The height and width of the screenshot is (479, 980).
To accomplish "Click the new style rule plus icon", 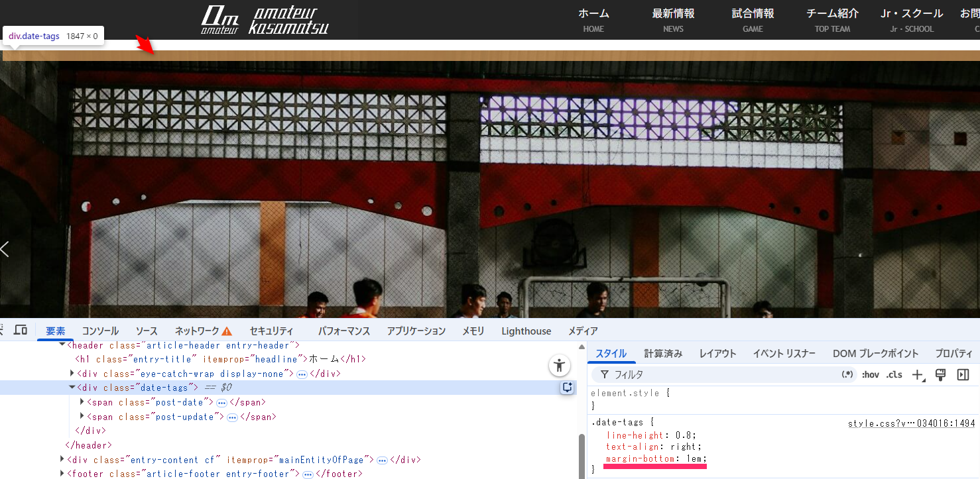I will point(918,375).
